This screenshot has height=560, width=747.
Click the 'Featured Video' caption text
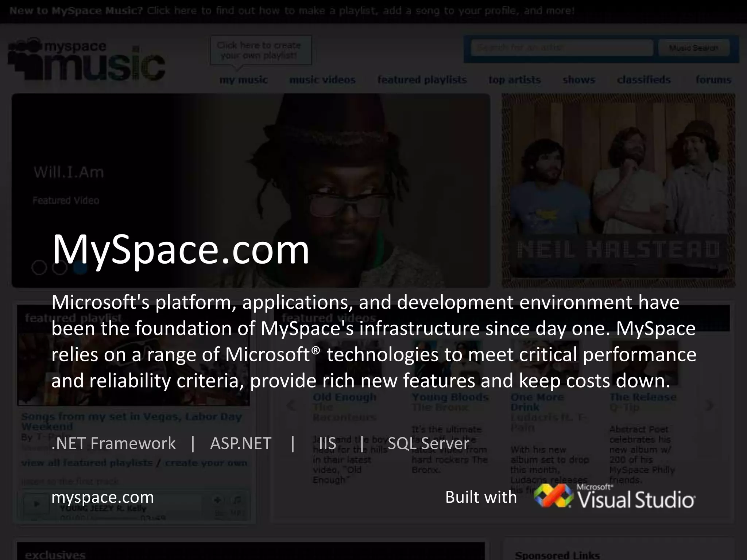(66, 200)
